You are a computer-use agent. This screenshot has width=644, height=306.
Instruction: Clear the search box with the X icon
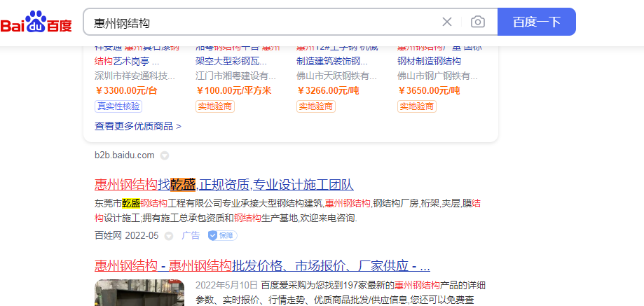pyautogui.click(x=447, y=22)
